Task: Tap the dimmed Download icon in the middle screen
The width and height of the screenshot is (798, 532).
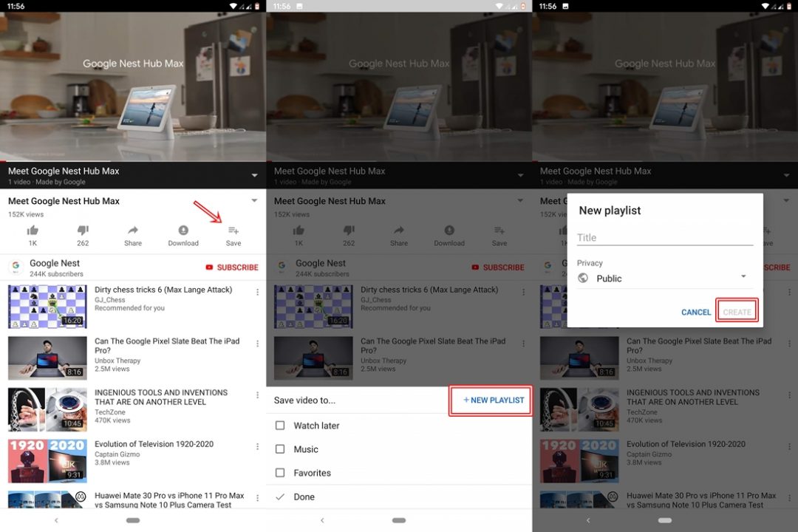Action: coord(449,230)
